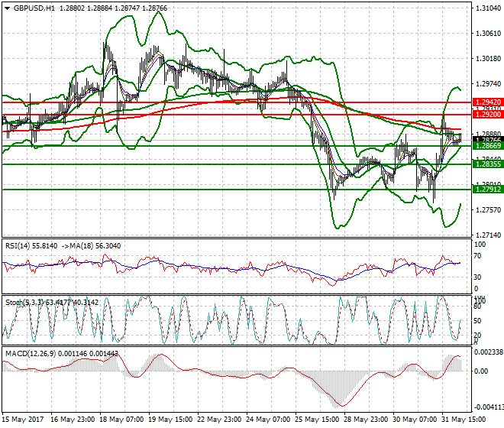Click the Stochastic scale level 50
Image resolution: width=504 pixels, height=428 pixels.
pos(477,321)
